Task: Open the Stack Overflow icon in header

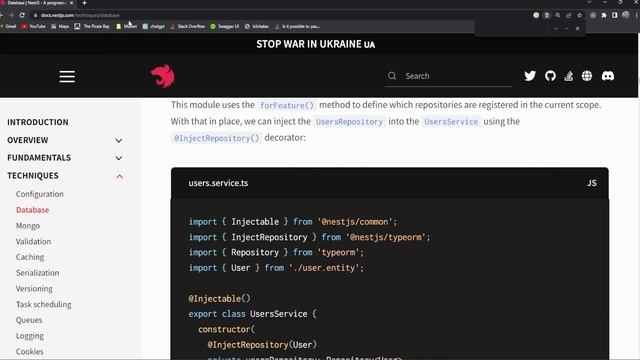Action: [x=569, y=76]
